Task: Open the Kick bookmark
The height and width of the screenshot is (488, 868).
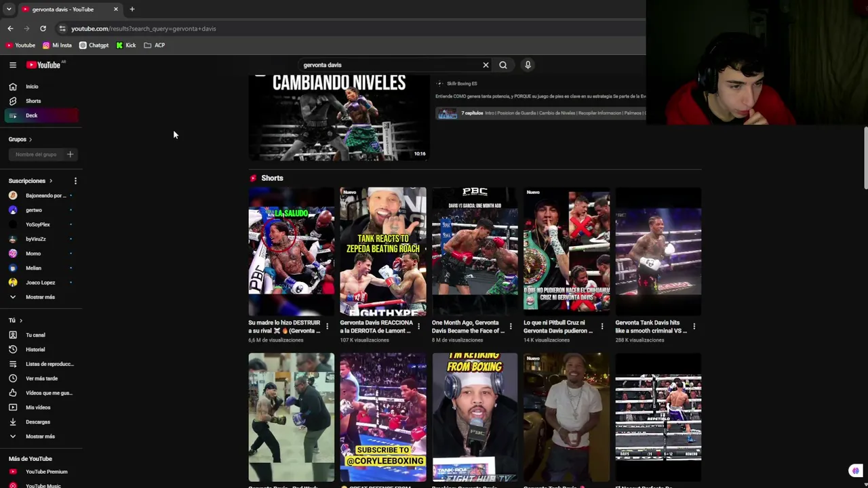Action: [126, 45]
